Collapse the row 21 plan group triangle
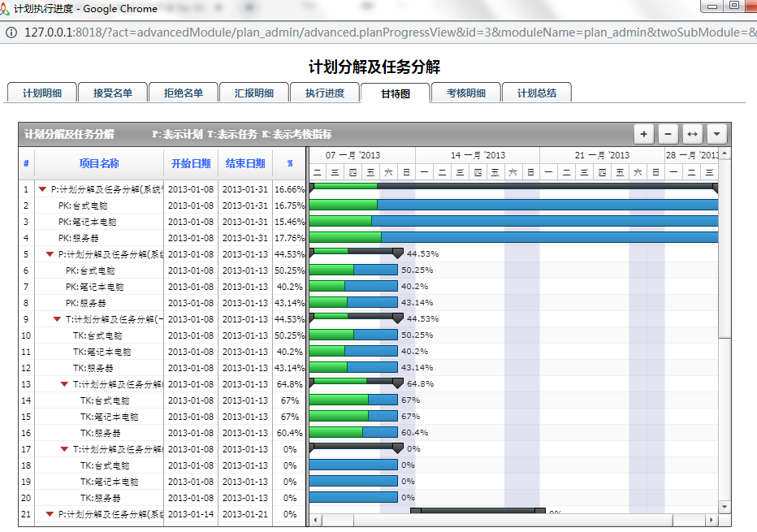 50,513
